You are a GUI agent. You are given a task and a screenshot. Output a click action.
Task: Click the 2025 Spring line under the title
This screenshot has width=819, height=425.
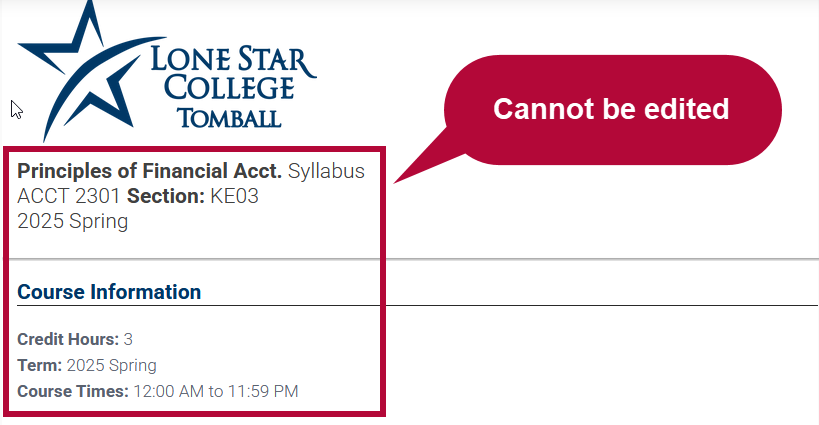[x=73, y=221]
